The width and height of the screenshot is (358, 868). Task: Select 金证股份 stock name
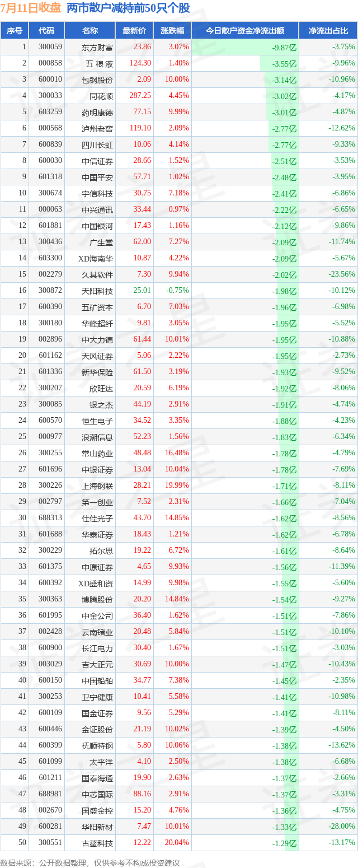(97, 729)
